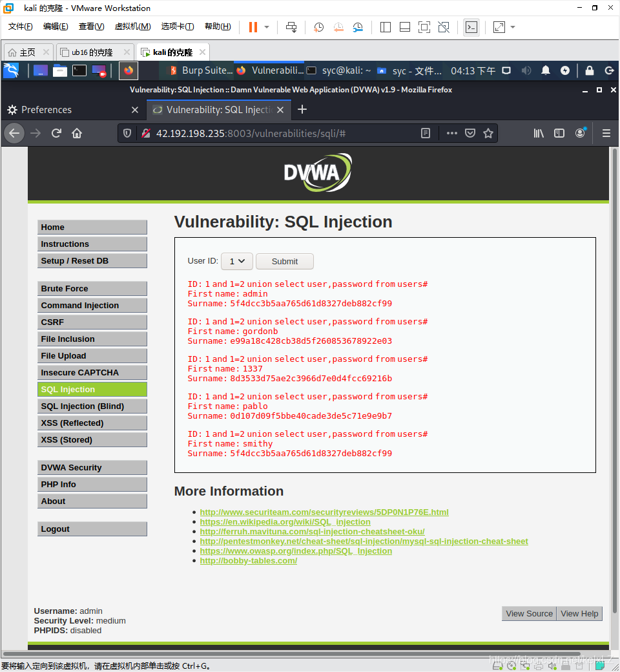Screen dimensions: 620x672
Task: Open the 文件(F) menu
Action: pyautogui.click(x=20, y=26)
